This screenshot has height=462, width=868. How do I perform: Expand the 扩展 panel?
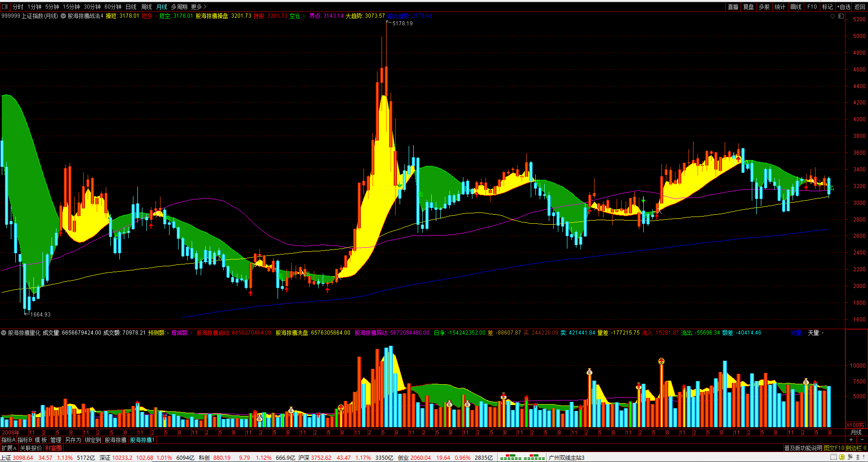[x=9, y=448]
